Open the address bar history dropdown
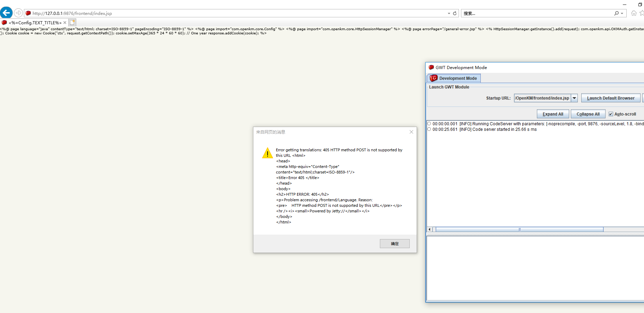The image size is (644, 313). pyautogui.click(x=449, y=13)
